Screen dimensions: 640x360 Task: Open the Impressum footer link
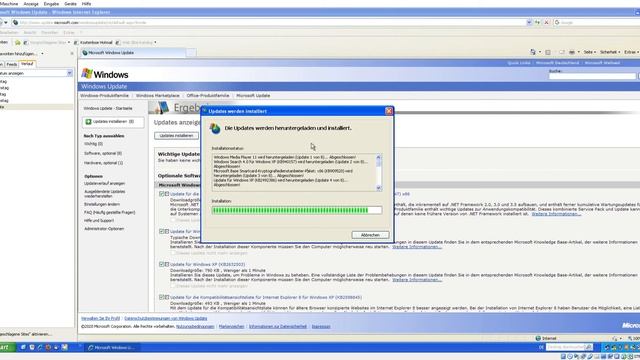pos(321,327)
